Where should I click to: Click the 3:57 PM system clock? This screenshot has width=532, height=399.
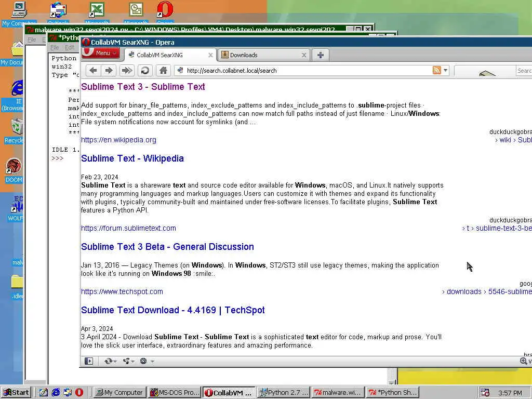point(510,393)
